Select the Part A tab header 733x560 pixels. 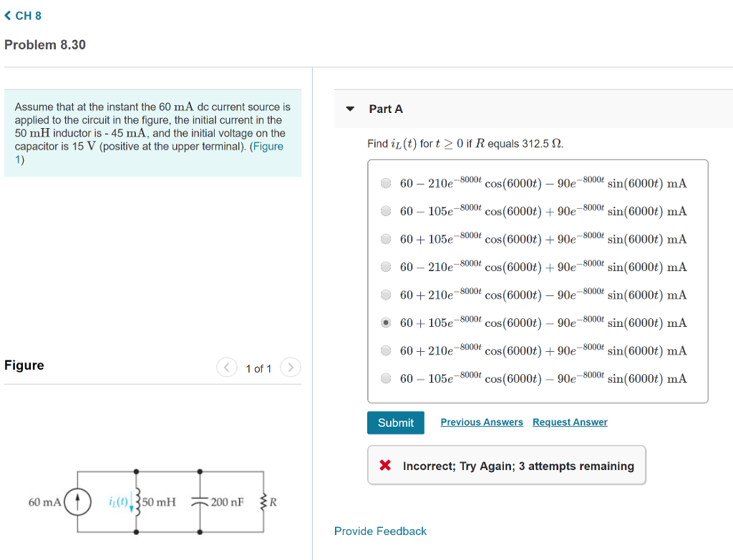coord(385,109)
